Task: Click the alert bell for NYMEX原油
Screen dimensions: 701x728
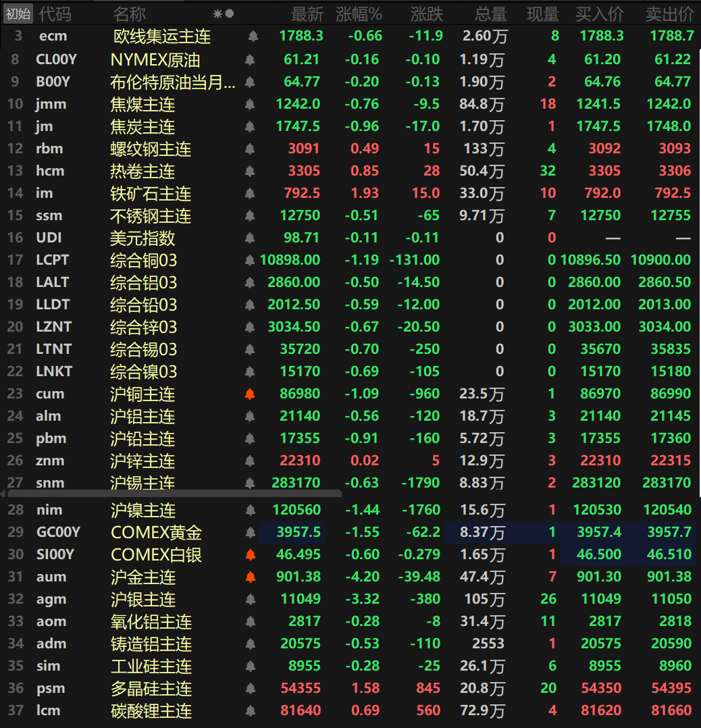Action: tap(250, 60)
